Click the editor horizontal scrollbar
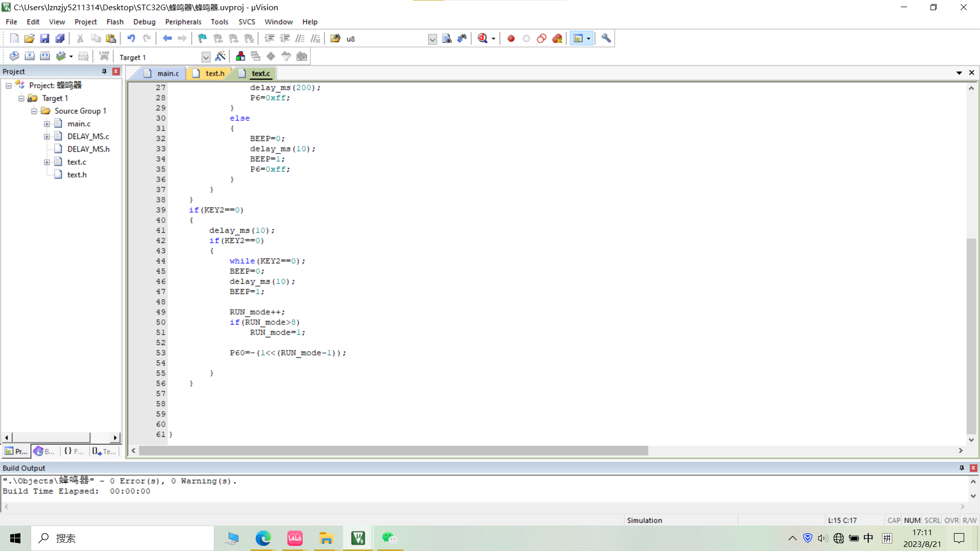Image resolution: width=980 pixels, height=551 pixels. coord(393,450)
